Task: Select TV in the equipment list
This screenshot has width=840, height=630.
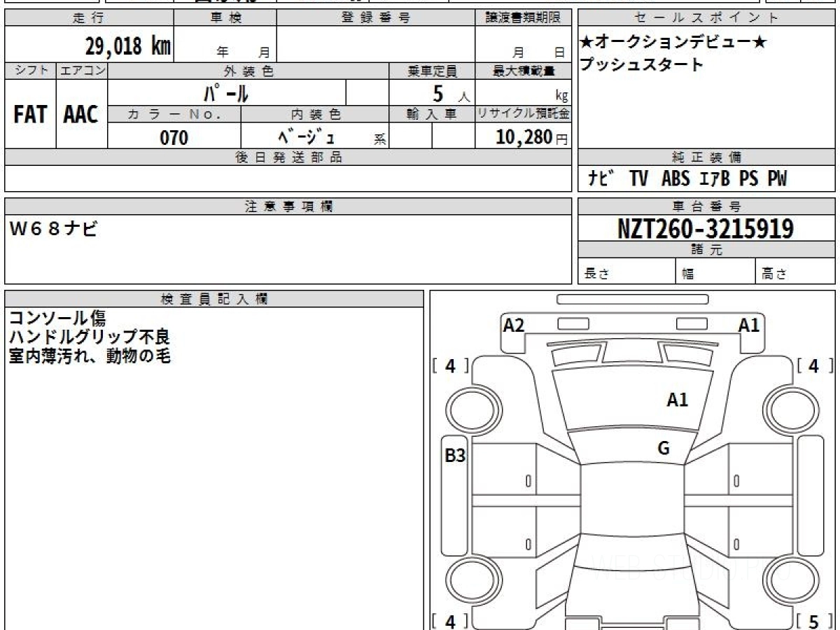Action: coord(638,179)
